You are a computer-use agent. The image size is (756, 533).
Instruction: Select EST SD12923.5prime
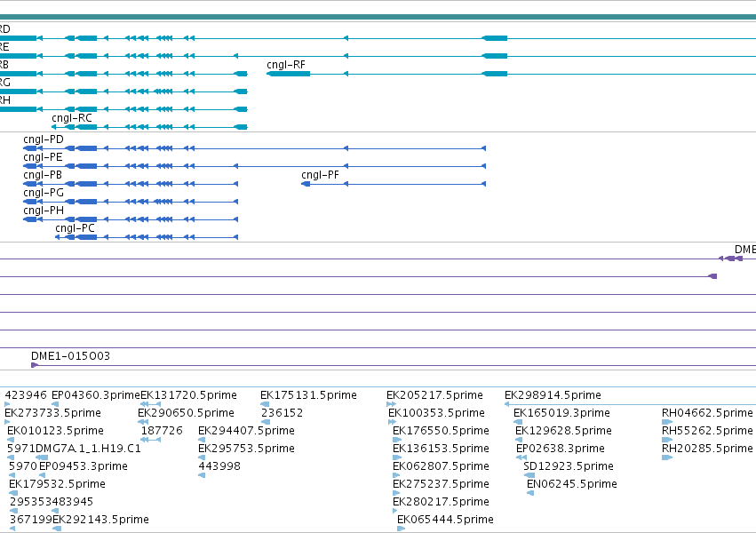(x=569, y=466)
